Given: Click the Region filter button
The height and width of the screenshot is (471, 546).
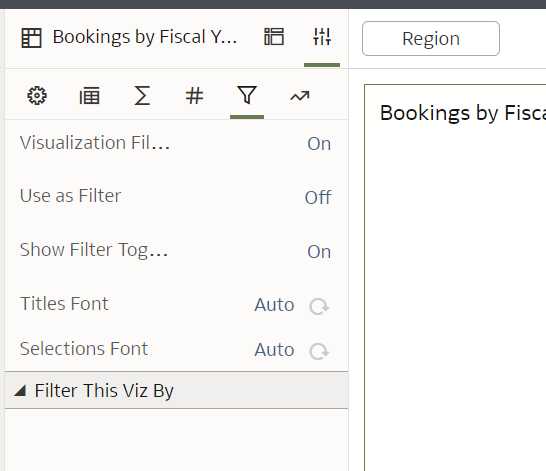Looking at the screenshot, I should point(431,38).
